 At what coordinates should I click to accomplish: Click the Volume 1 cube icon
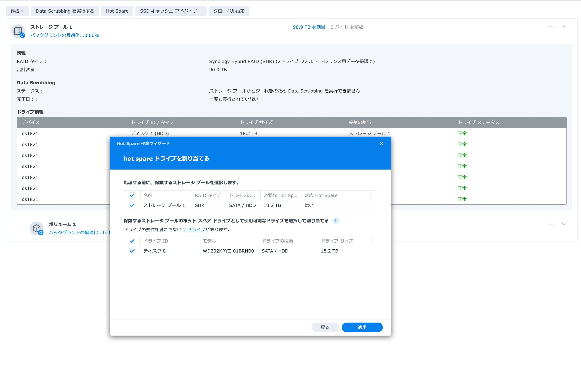pyautogui.click(x=37, y=228)
